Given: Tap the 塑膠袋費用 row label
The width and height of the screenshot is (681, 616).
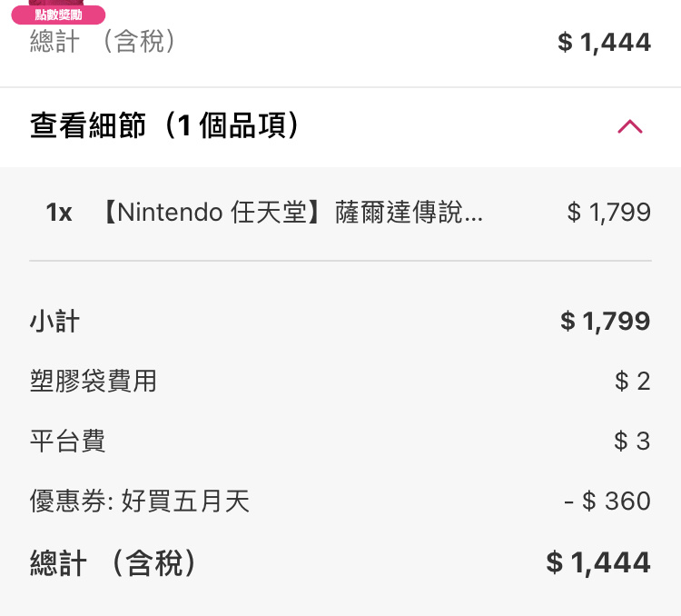Looking at the screenshot, I should [93, 381].
